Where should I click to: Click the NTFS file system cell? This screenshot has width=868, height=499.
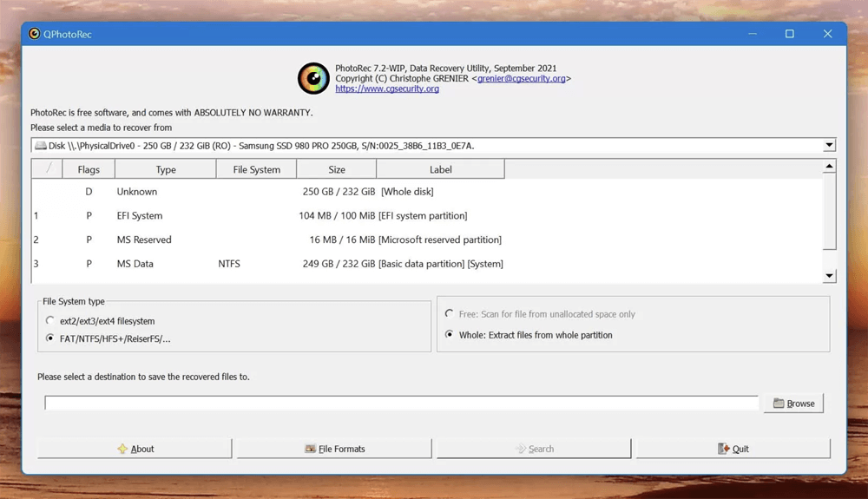(229, 264)
